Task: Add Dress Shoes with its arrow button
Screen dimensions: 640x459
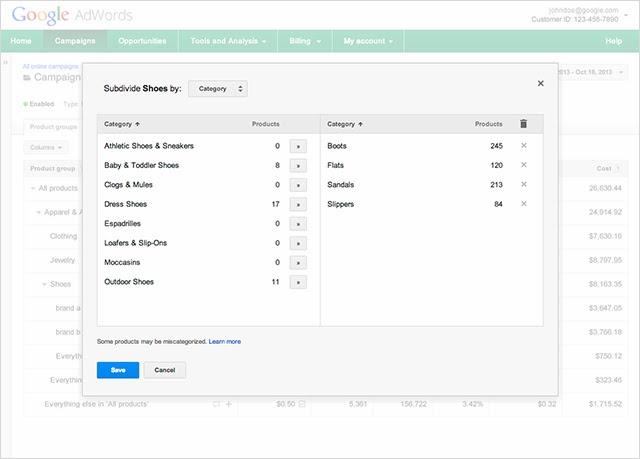Action: 298,204
